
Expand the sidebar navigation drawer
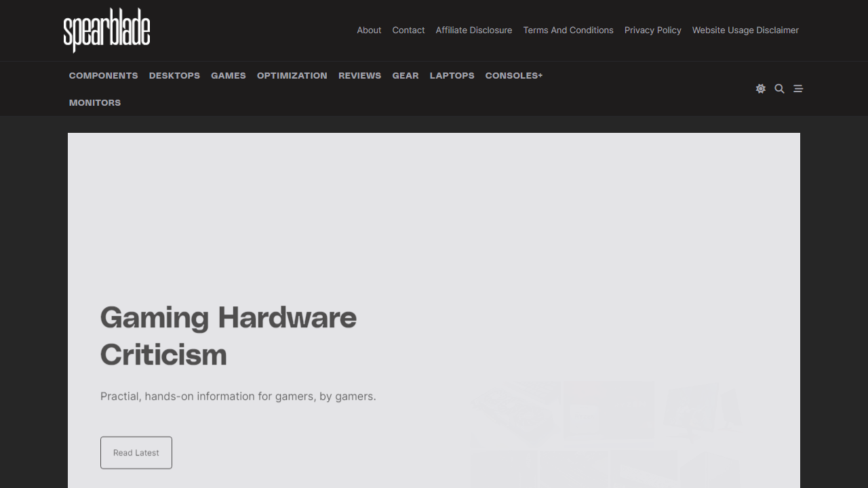798,89
